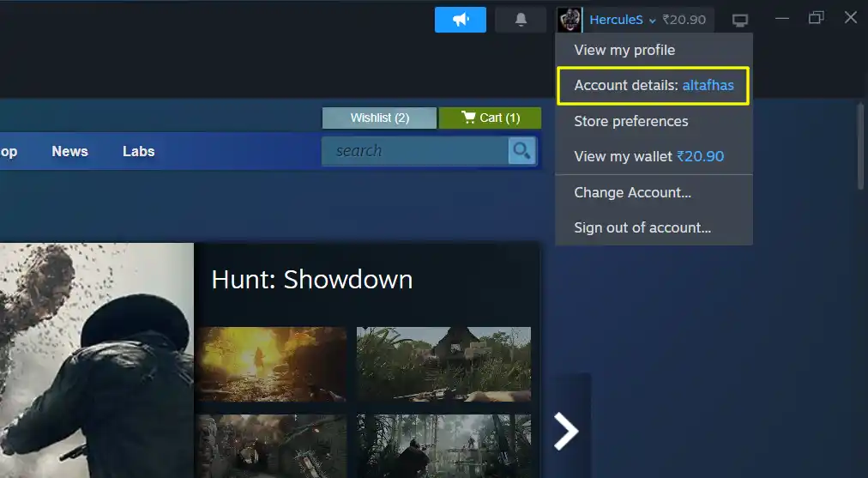Advance carousel with the right arrow
Image resolution: width=868 pixels, height=478 pixels.
click(x=566, y=431)
